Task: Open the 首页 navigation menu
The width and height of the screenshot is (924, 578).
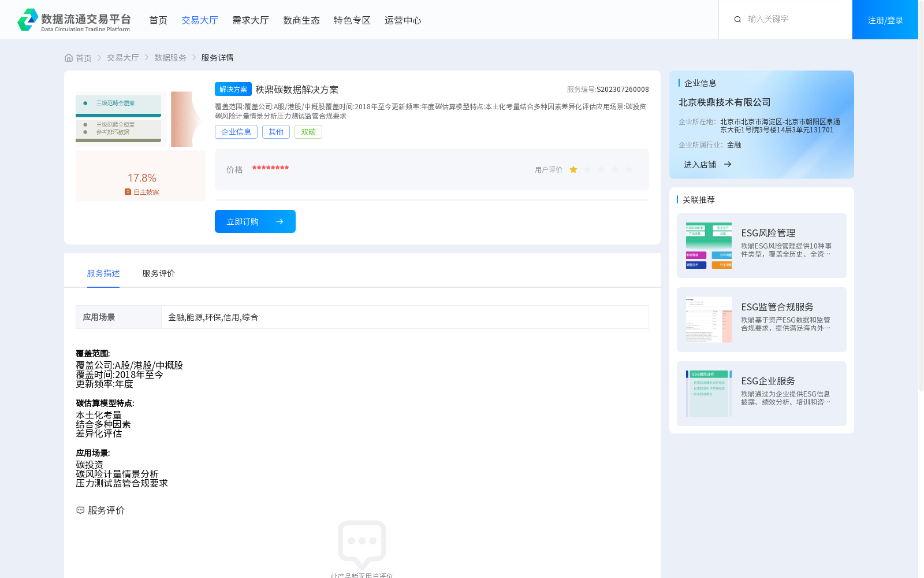Action: click(158, 20)
